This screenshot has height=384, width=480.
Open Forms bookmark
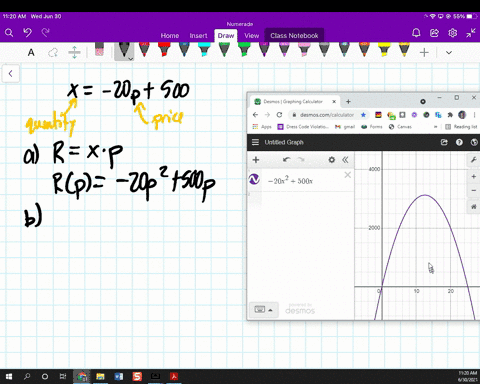coord(372,127)
